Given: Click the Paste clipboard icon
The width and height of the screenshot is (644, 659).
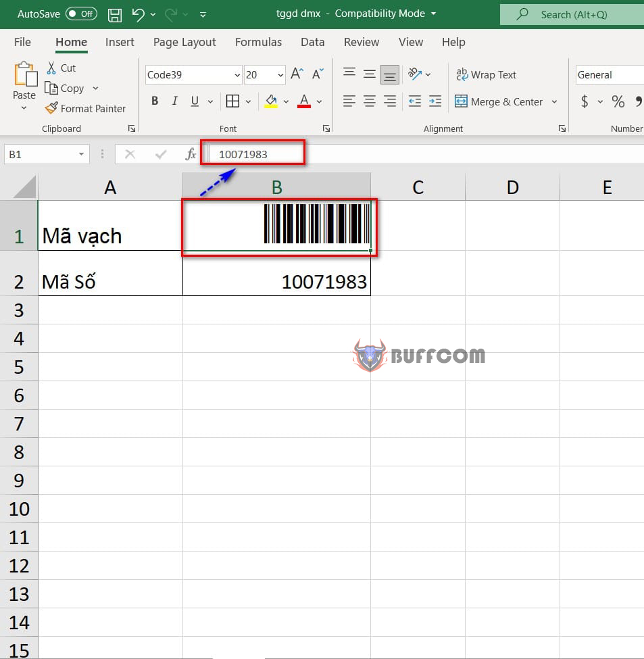Looking at the screenshot, I should 25,74.
